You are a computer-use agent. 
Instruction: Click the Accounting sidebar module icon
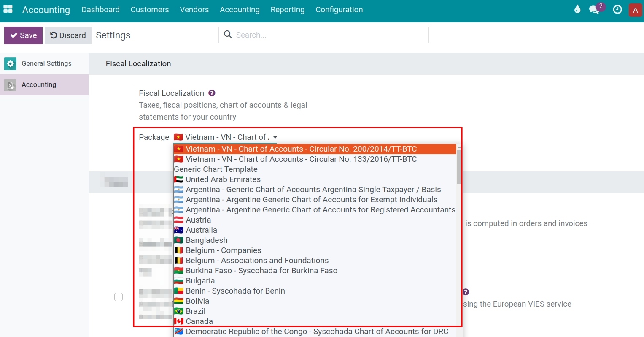click(11, 85)
